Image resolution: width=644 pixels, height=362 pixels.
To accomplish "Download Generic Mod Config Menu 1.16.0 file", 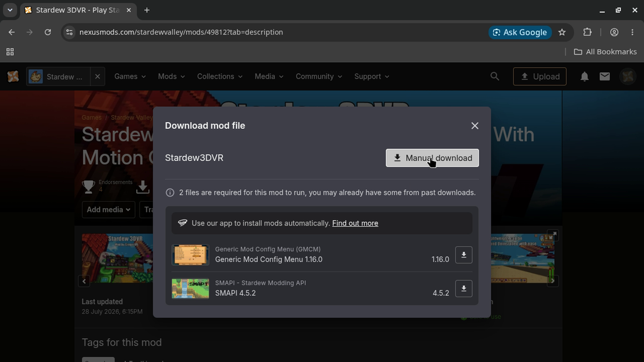I will coord(464,255).
